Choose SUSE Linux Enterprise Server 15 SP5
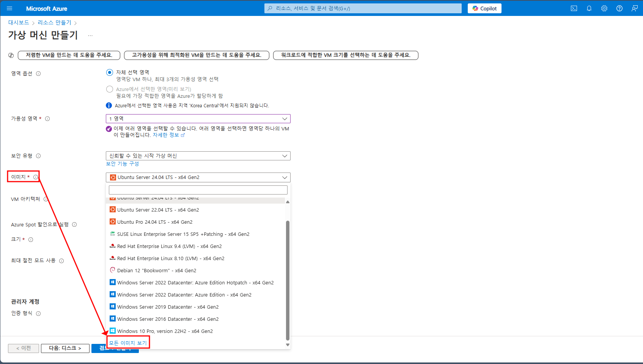 point(195,234)
